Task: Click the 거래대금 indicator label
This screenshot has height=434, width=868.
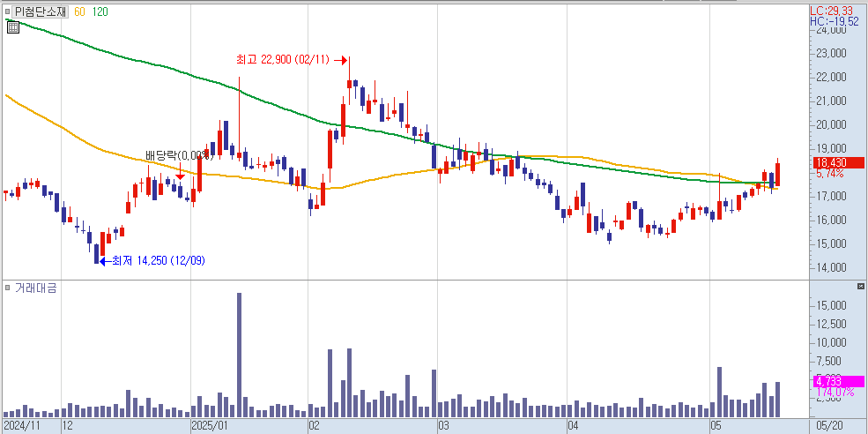Action: (x=35, y=288)
